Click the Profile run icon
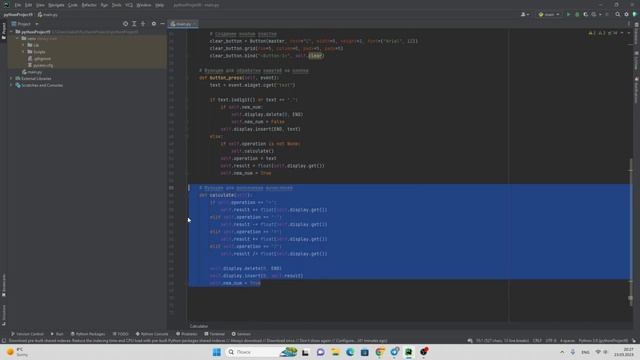 coord(595,14)
